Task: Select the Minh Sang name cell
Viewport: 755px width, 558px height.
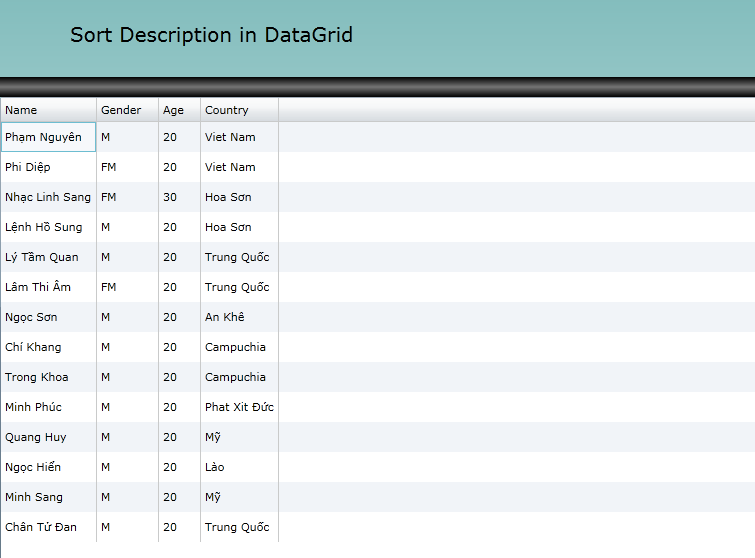Action: coord(48,497)
